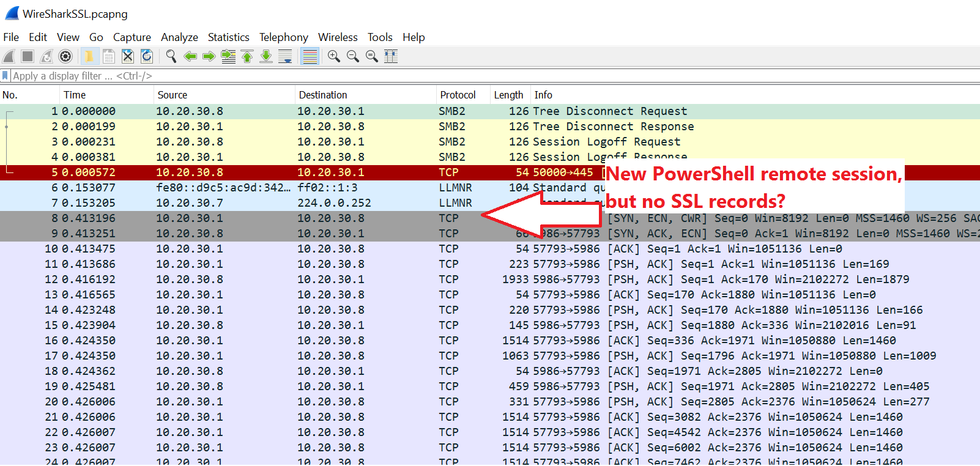Select packet 2 Tree Disconnect Response
The image size is (980, 466).
(x=490, y=127)
